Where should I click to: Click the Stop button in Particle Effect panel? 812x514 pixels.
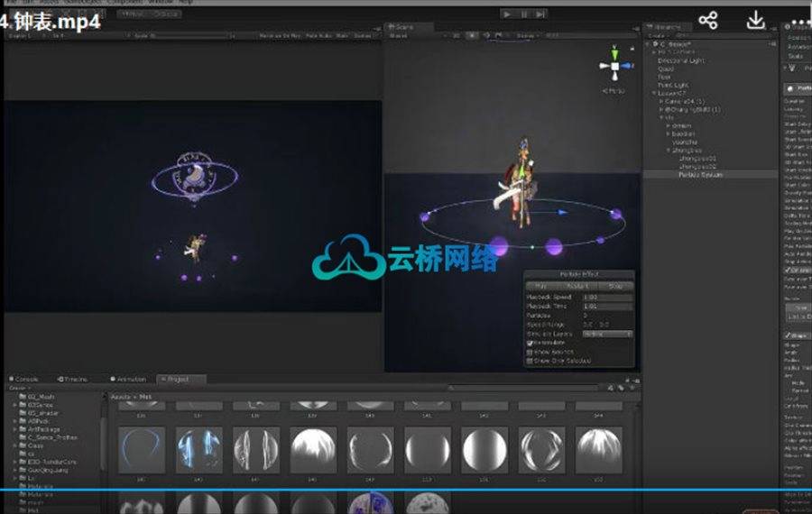pos(615,286)
